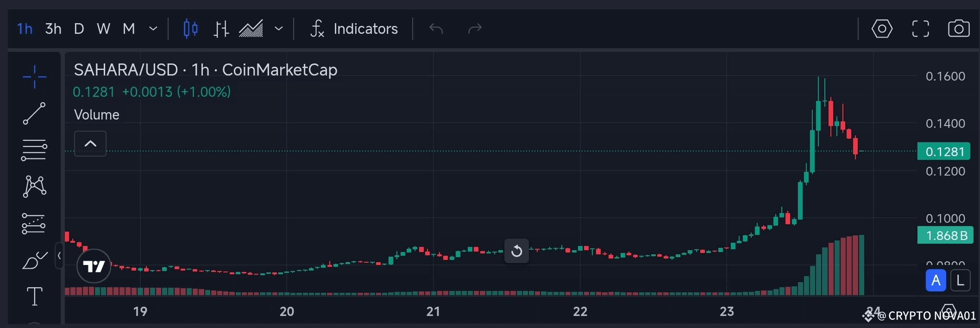The image size is (980, 328).
Task: Switch to the Weekly timeframe
Action: pyautogui.click(x=103, y=29)
